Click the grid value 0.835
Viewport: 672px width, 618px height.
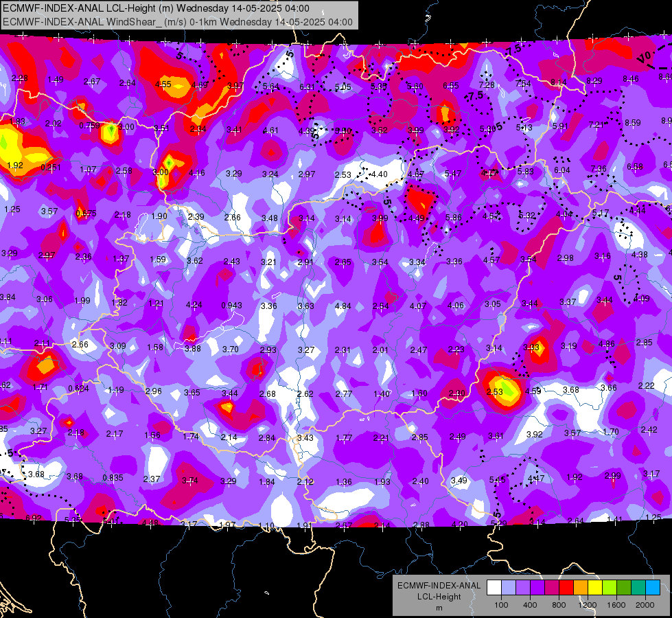(x=113, y=478)
